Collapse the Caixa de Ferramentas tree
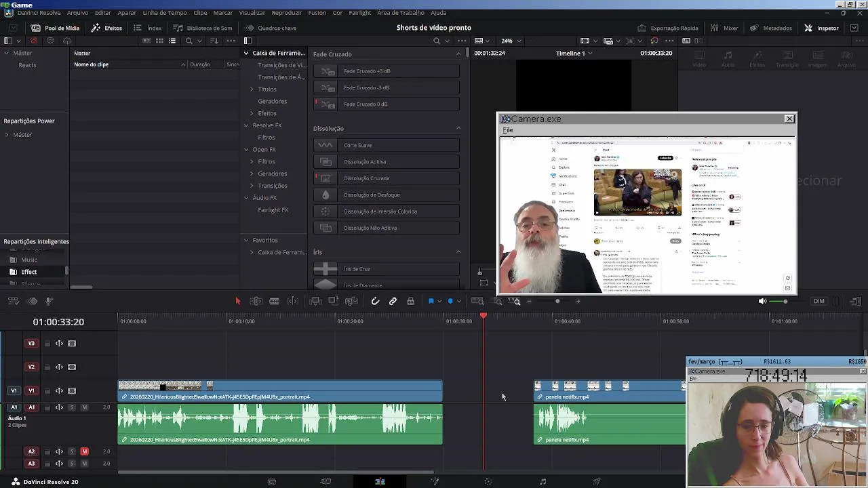This screenshot has height=488, width=868. [x=246, y=53]
